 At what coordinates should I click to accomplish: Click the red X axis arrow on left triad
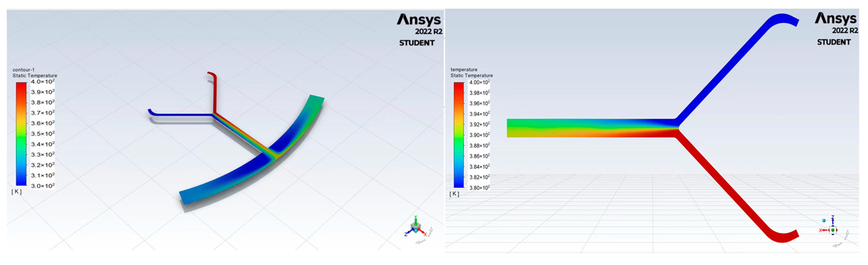[423, 232]
